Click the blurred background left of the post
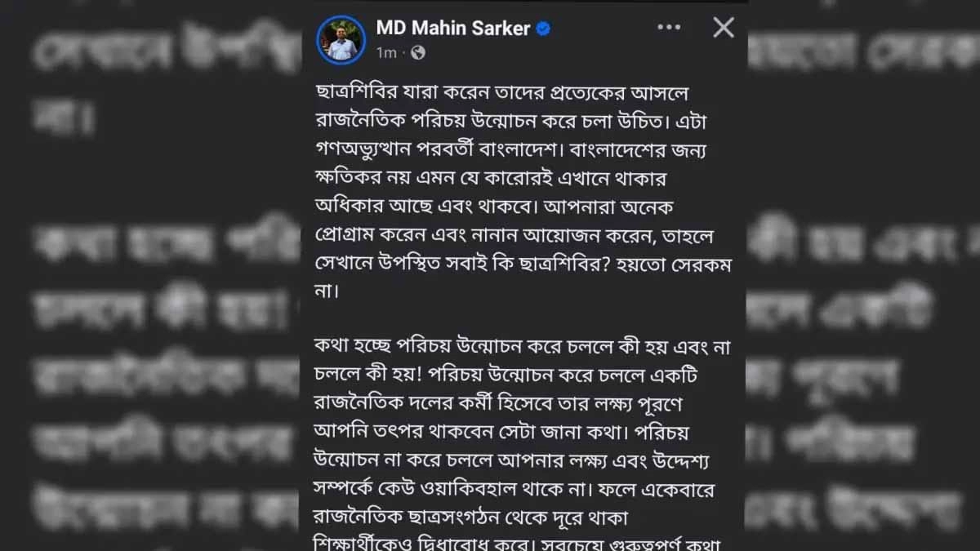Viewport: 980px width, 551px height. [x=150, y=275]
